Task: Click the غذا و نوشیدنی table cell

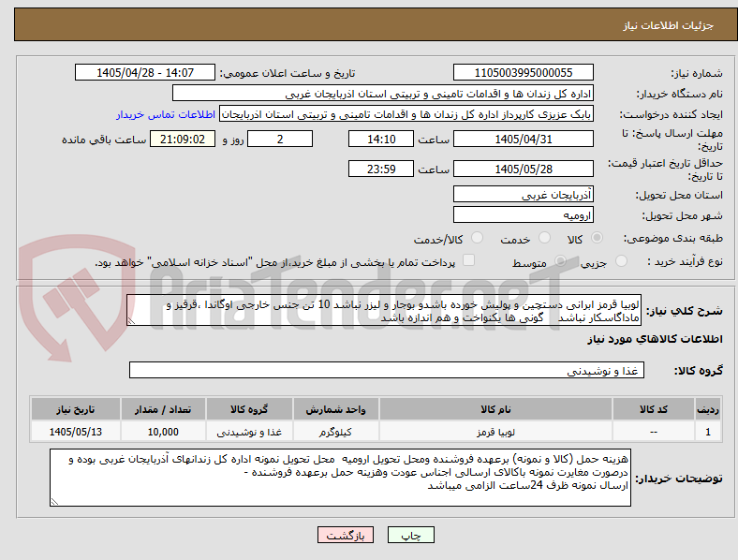Action: click(x=249, y=432)
